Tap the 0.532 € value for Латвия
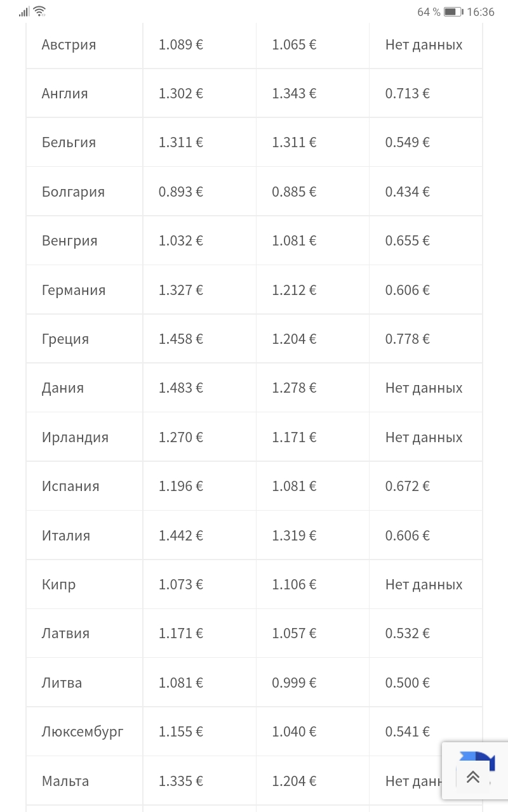Image resolution: width=508 pixels, height=812 pixels. click(x=408, y=633)
